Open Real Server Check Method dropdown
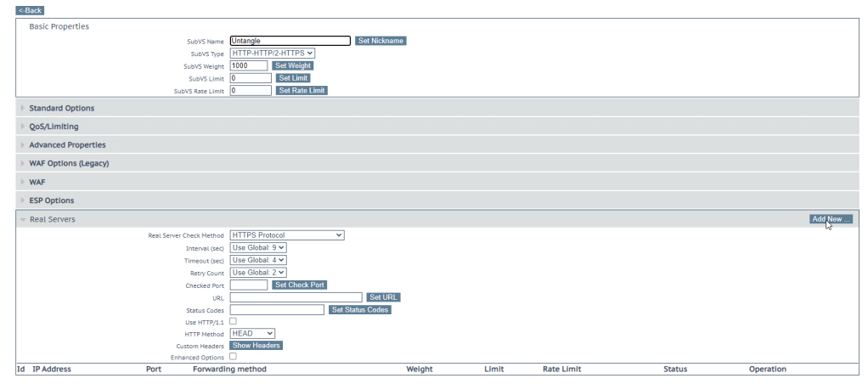 [287, 235]
